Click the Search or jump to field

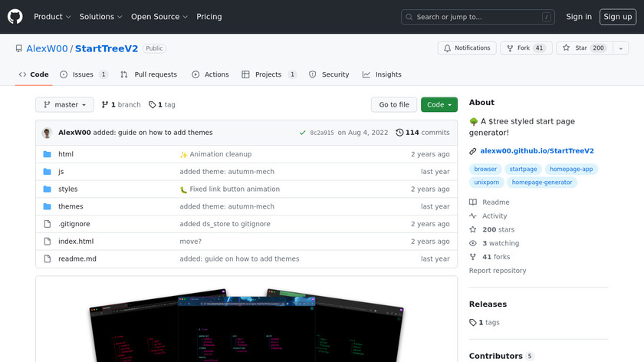coord(478,17)
